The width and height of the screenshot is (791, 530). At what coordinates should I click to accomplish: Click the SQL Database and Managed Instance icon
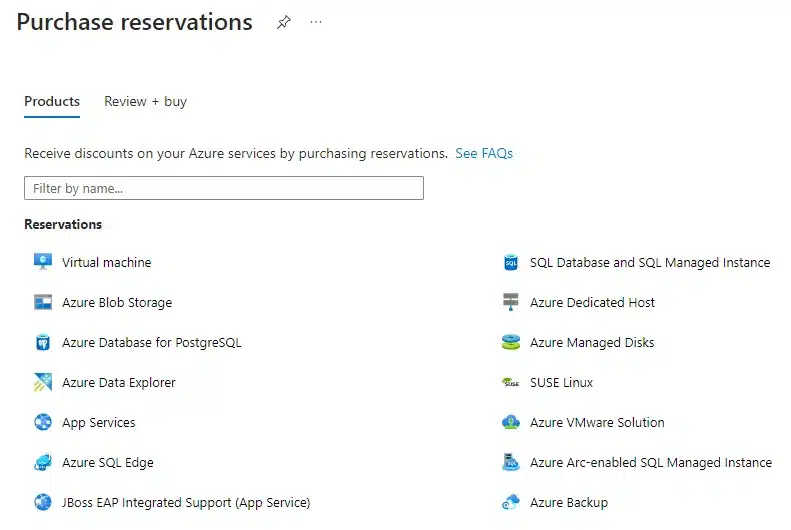point(511,262)
